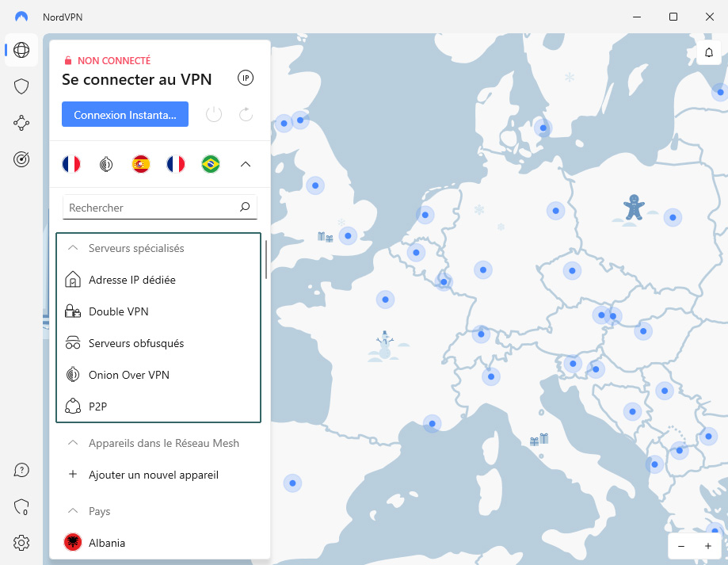Zoom in the map with plus button
The image size is (728, 565).
[x=708, y=546]
